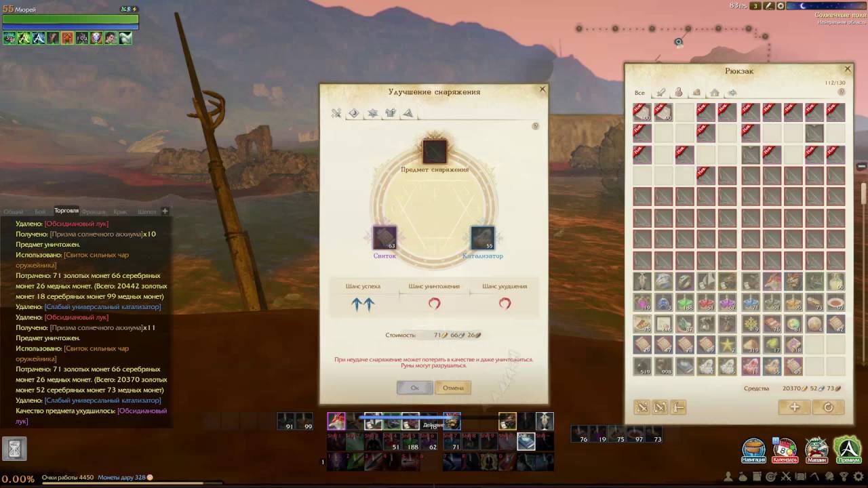Select backpack item stack with count 188
868x488 pixels.
685,302
